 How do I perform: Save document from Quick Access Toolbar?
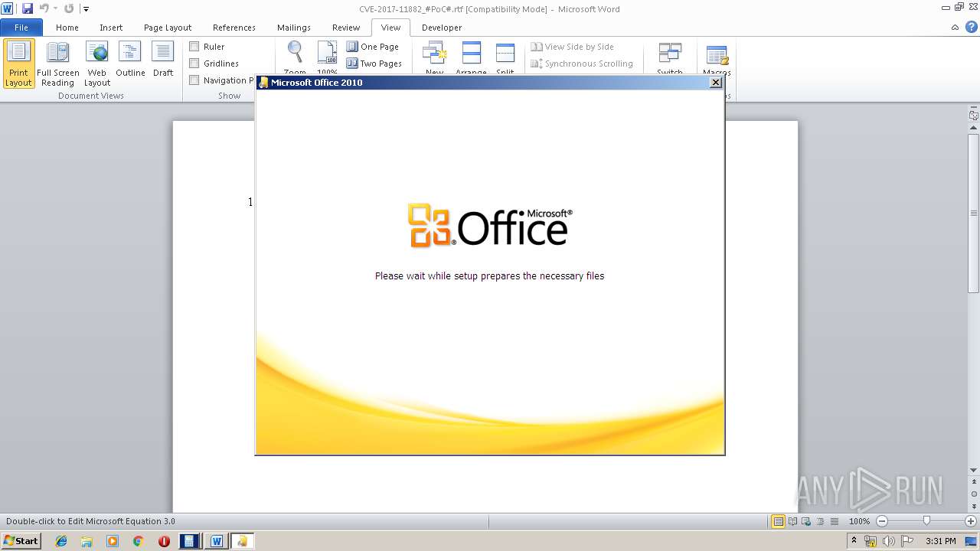pos(28,8)
